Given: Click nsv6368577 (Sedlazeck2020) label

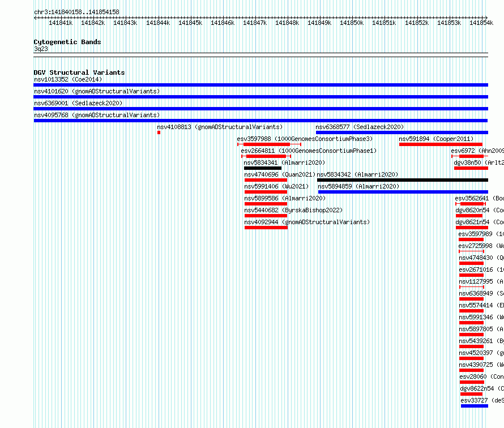Looking at the screenshot, I should pos(360,127).
